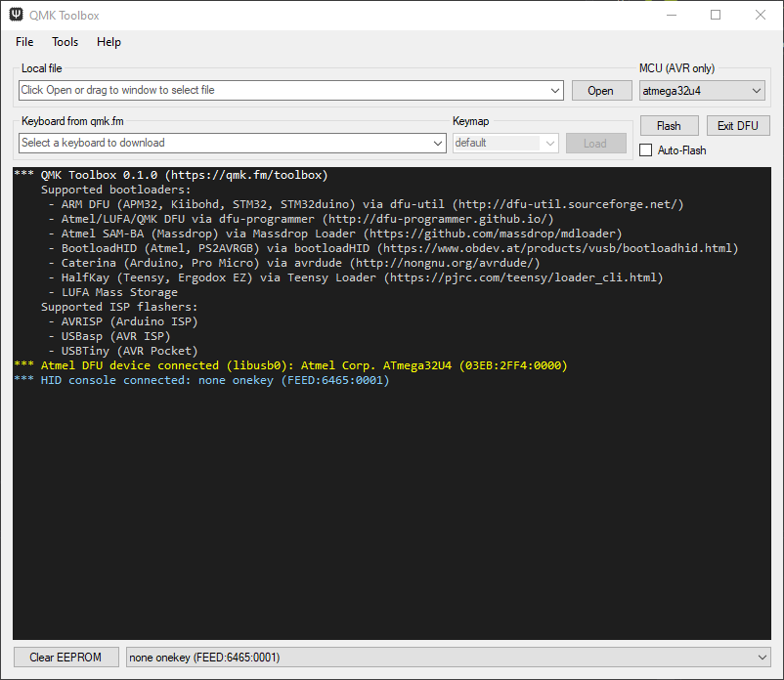Click the Exit DFU button
This screenshot has height=680, width=784.
click(738, 125)
